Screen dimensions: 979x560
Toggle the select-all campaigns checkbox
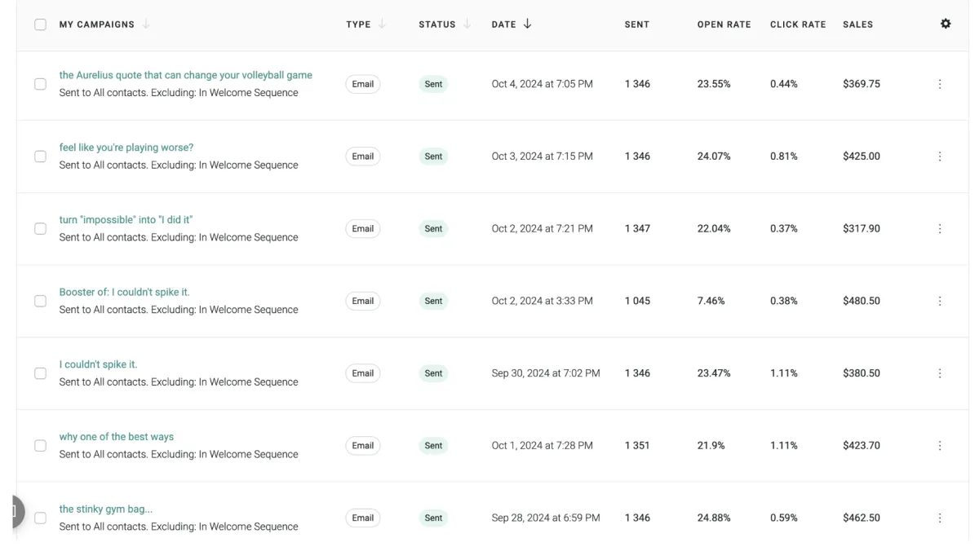click(40, 24)
